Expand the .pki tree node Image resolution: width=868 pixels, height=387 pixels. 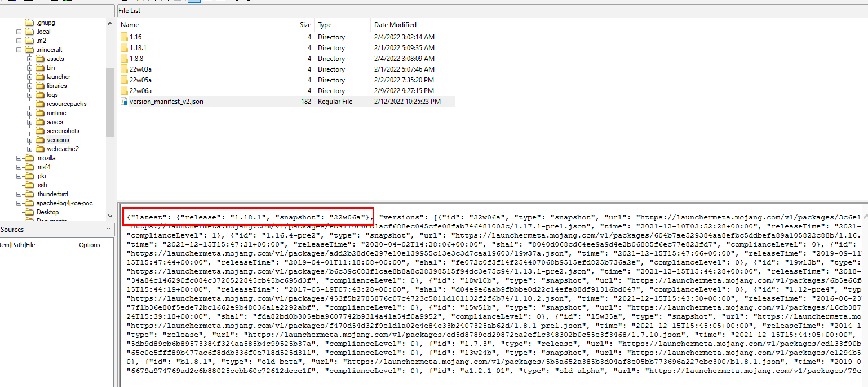[19, 176]
